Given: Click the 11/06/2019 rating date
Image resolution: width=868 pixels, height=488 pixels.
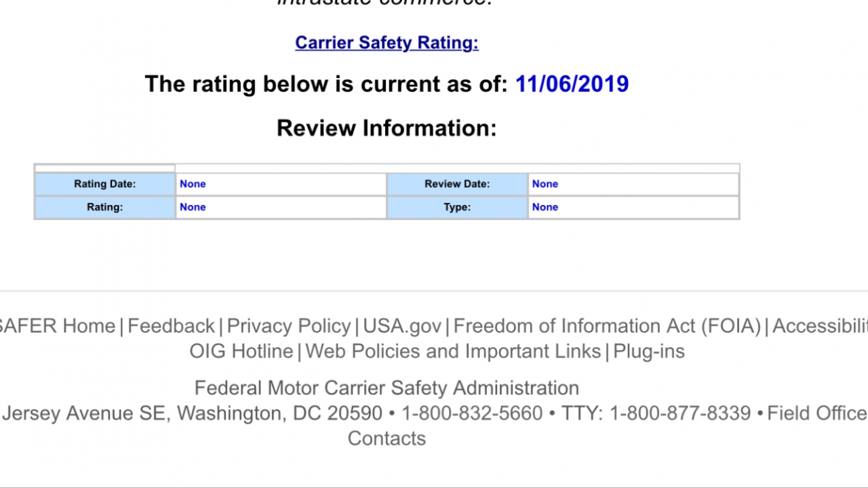Looking at the screenshot, I should tap(572, 84).
